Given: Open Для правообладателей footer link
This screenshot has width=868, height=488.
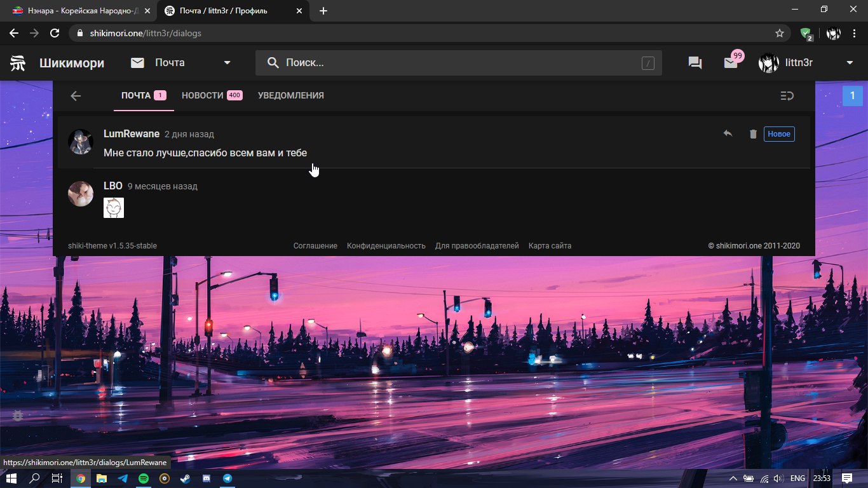Looking at the screenshot, I should coord(477,246).
